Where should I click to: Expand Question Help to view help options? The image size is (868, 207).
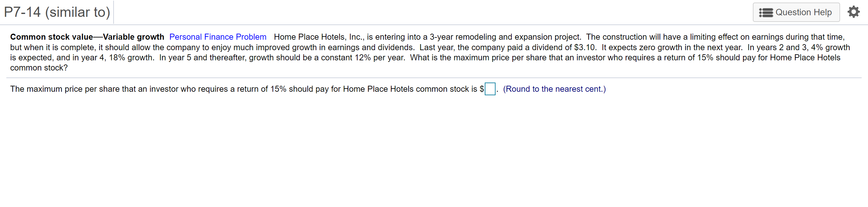[x=796, y=12]
